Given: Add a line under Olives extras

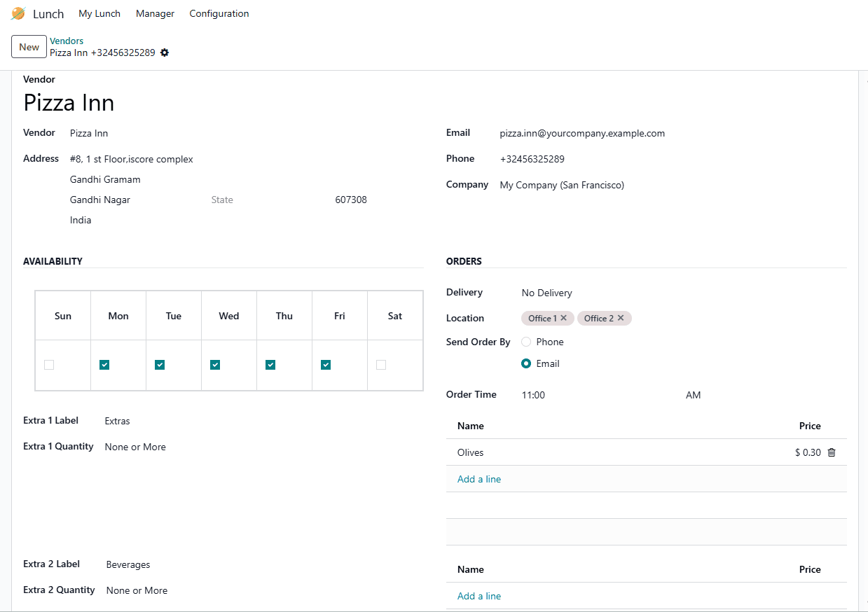Looking at the screenshot, I should [479, 479].
